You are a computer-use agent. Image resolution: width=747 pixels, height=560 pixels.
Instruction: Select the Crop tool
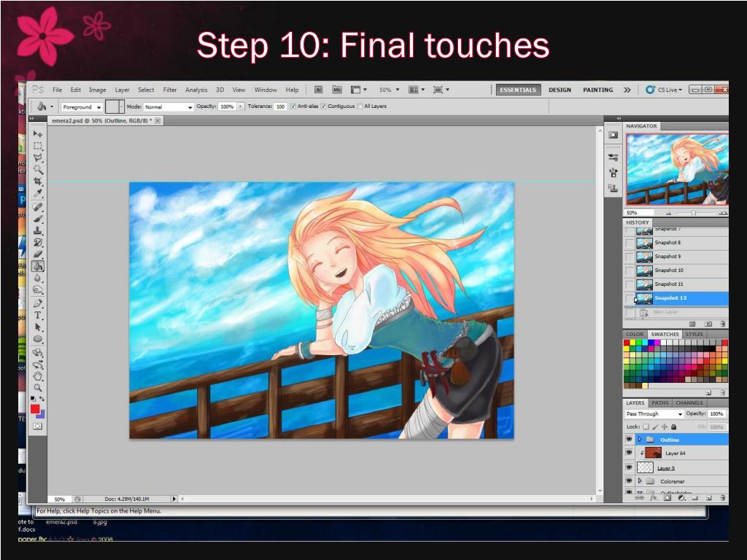[38, 182]
